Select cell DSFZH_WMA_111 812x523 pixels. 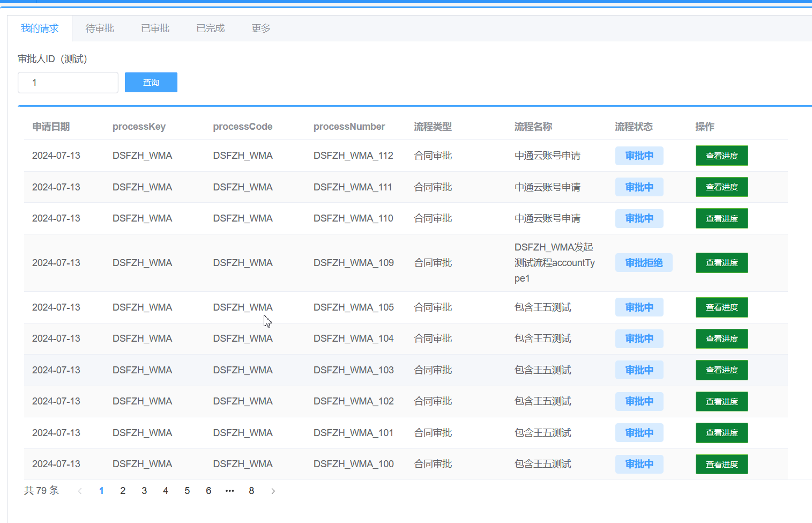click(353, 187)
